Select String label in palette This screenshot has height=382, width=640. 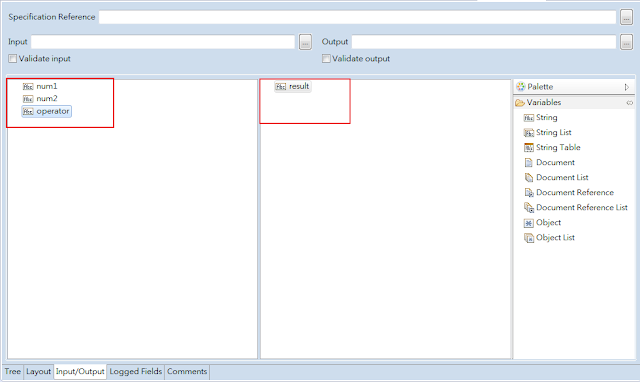tap(547, 118)
